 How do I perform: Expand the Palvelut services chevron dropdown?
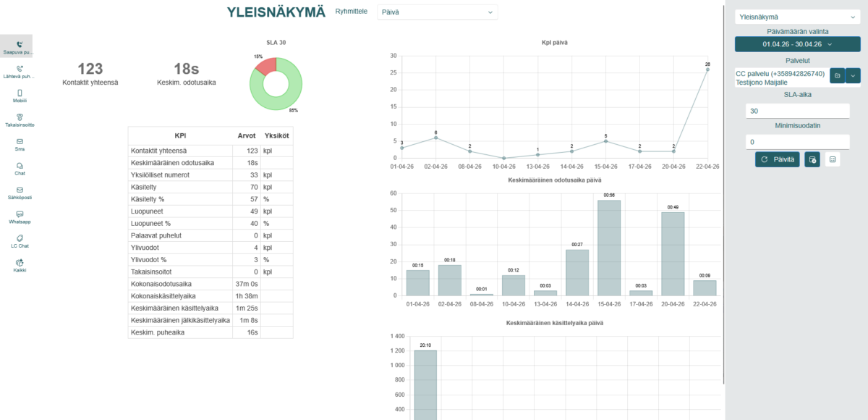(853, 75)
